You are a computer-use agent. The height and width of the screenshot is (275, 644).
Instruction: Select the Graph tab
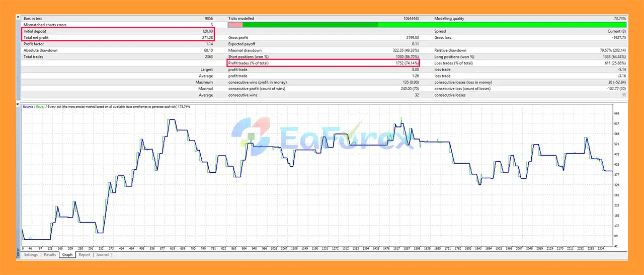click(67, 255)
